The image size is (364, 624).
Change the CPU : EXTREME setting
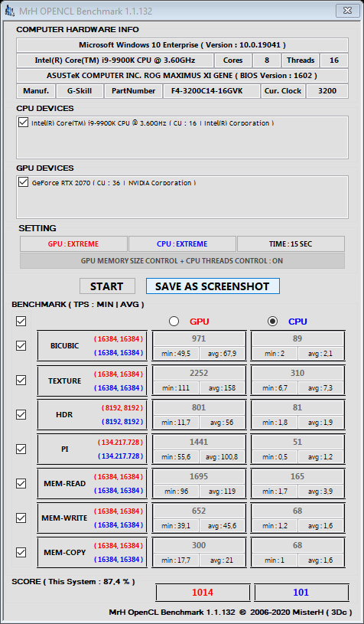[x=182, y=244]
